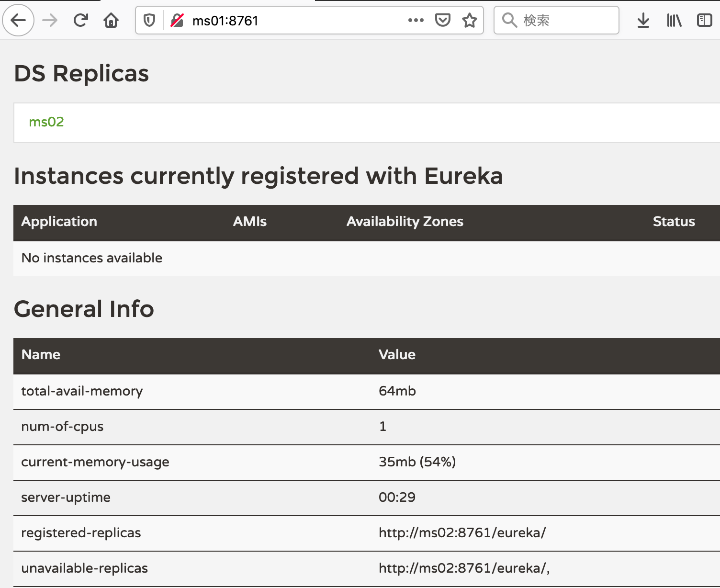
Task: Save page to Pocket
Action: click(443, 21)
